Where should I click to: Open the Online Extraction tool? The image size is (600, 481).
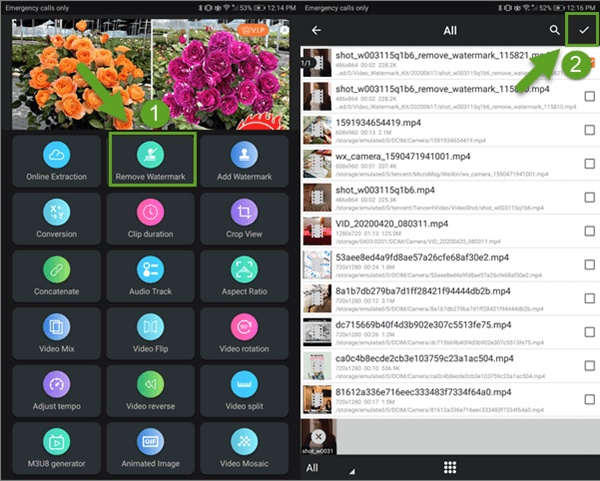tap(57, 161)
